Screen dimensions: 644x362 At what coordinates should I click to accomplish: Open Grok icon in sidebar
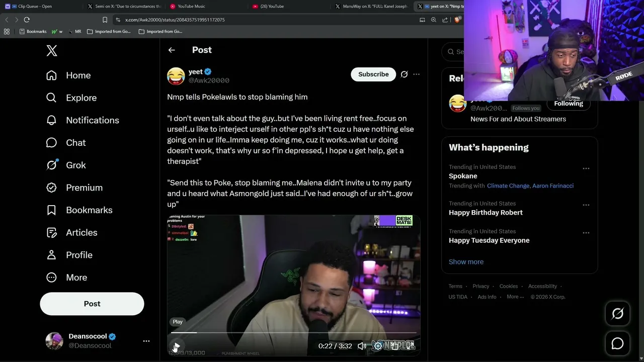point(52,165)
